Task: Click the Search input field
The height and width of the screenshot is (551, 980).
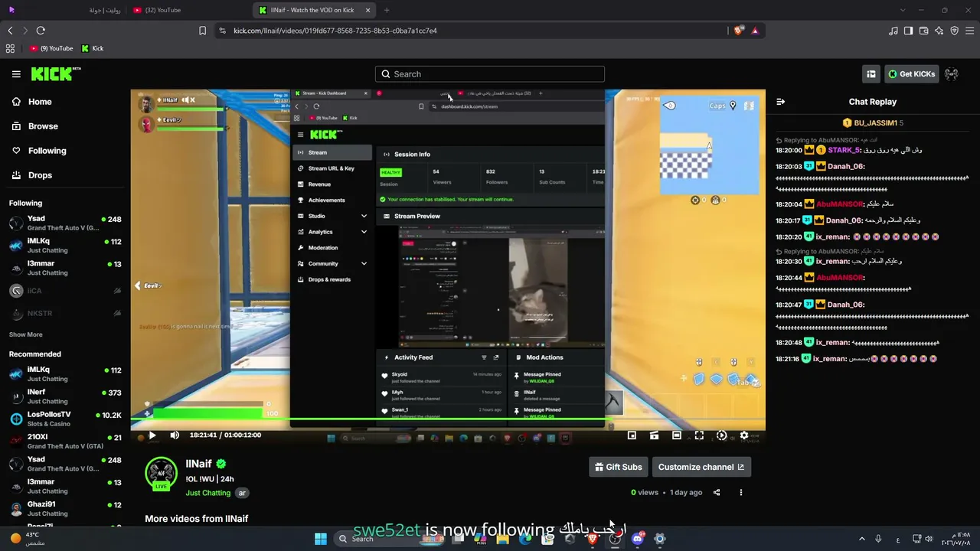Action: [x=490, y=74]
